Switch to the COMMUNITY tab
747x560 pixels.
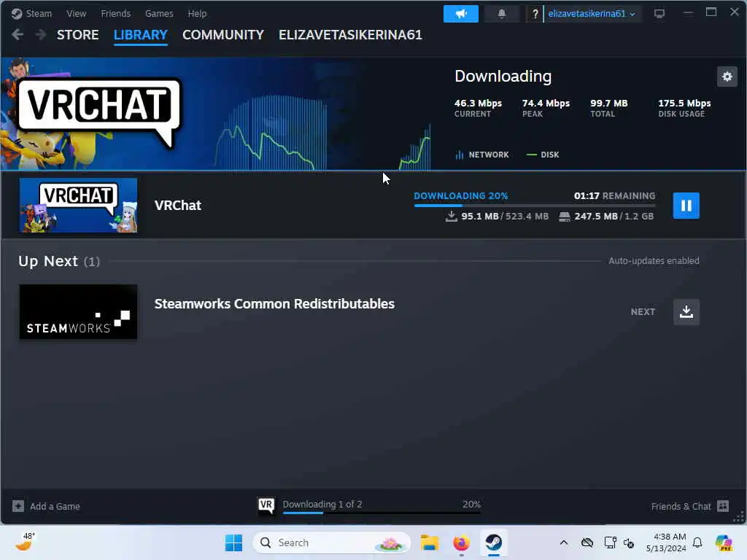pyautogui.click(x=223, y=35)
